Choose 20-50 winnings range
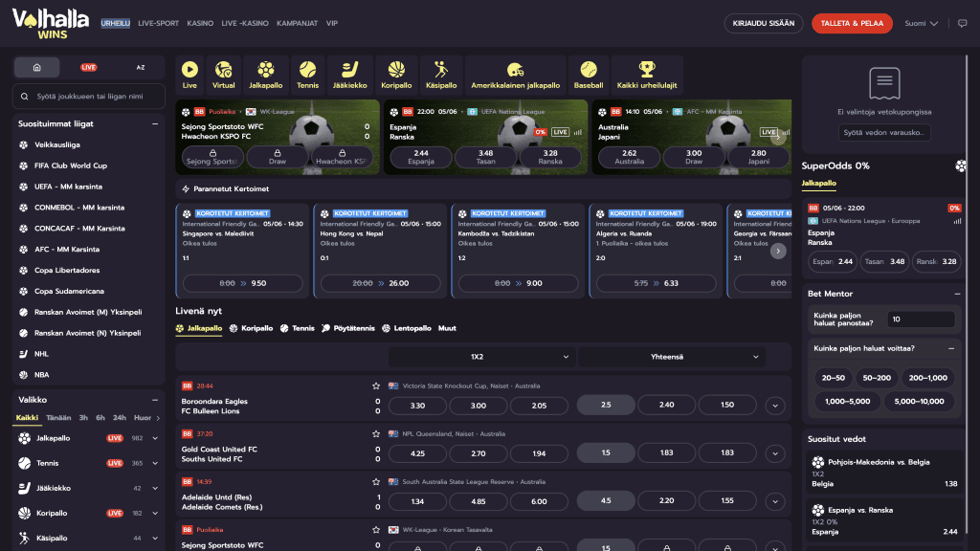The height and width of the screenshot is (551, 980). coord(834,378)
